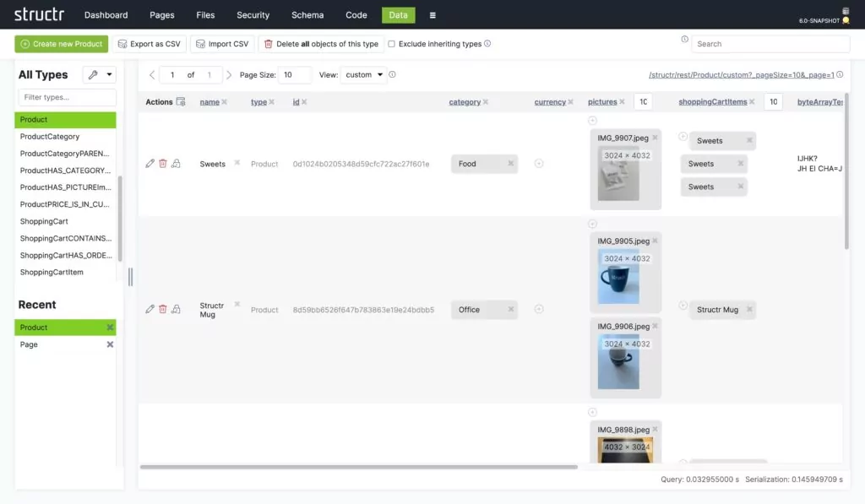The height and width of the screenshot is (504, 865).
Task: Remove the type column
Action: 271,102
